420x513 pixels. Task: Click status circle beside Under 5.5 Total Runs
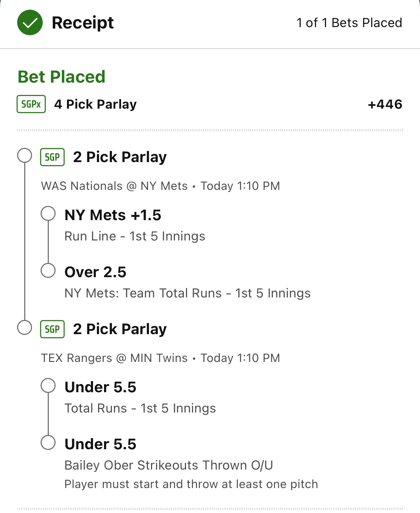point(48,385)
